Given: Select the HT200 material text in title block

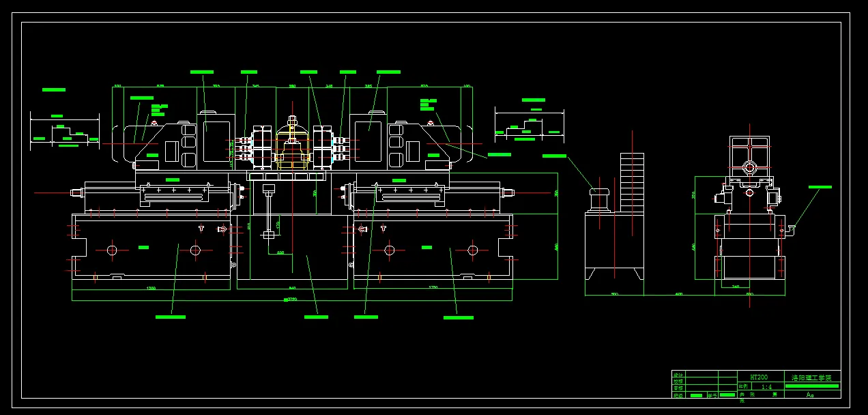Looking at the screenshot, I should point(759,377).
